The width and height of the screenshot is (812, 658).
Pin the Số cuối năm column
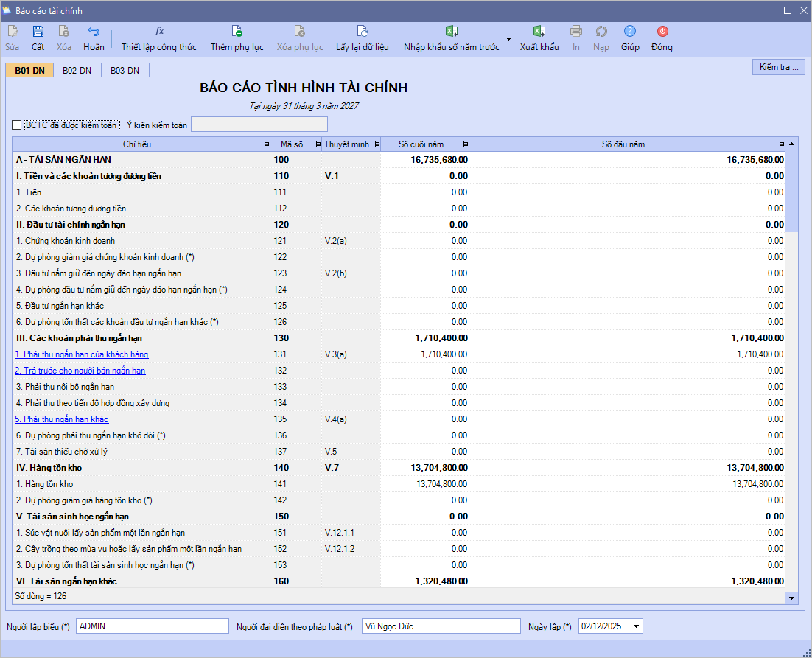coord(464,144)
